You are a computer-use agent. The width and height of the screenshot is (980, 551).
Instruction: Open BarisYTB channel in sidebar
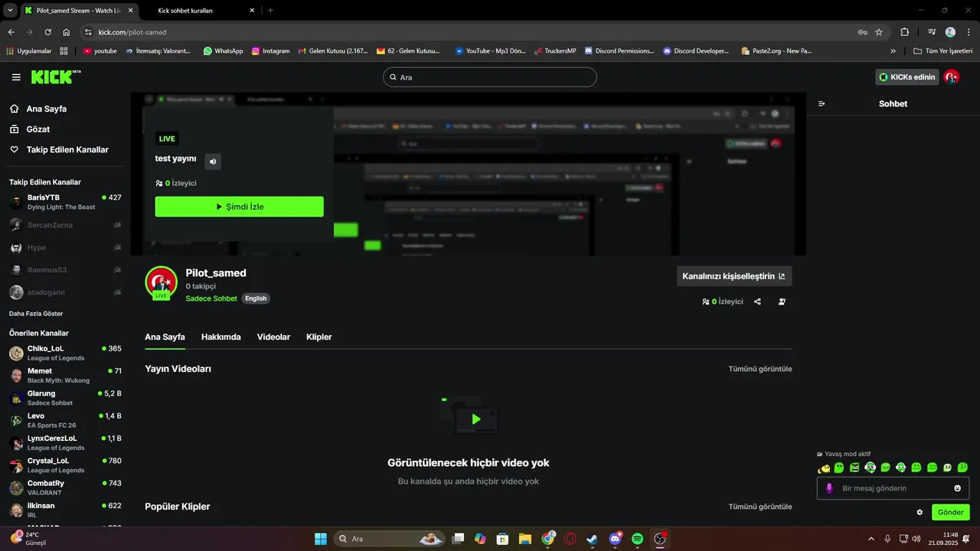click(65, 202)
